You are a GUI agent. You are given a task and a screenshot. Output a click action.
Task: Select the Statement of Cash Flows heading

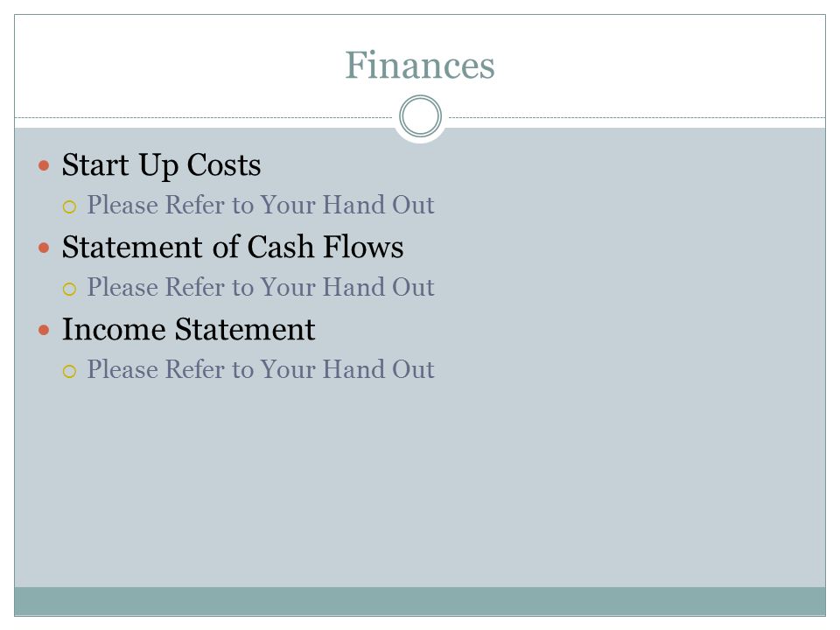(233, 247)
